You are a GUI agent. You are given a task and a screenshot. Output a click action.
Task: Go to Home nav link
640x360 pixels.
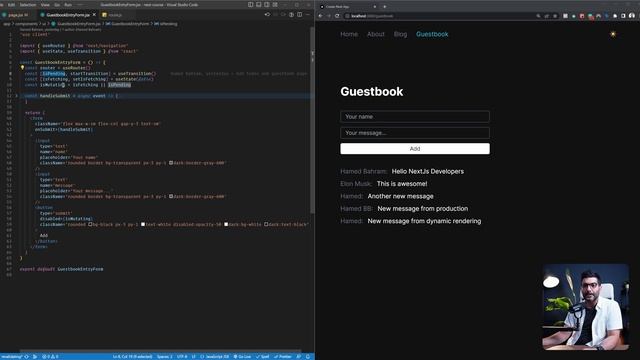(349, 34)
